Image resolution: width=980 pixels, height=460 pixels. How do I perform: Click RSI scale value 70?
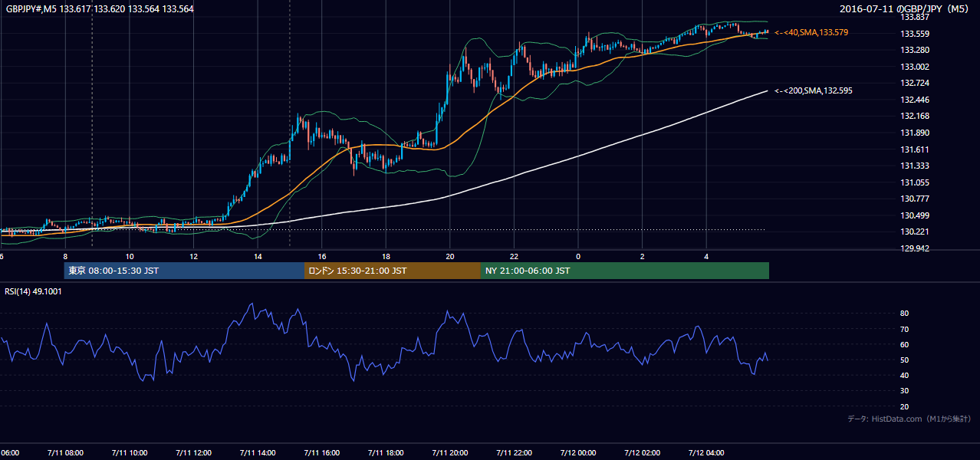[905, 329]
